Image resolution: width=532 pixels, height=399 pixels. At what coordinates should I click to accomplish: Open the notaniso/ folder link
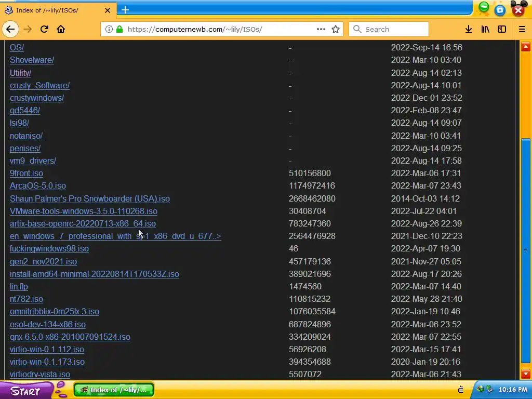click(26, 136)
